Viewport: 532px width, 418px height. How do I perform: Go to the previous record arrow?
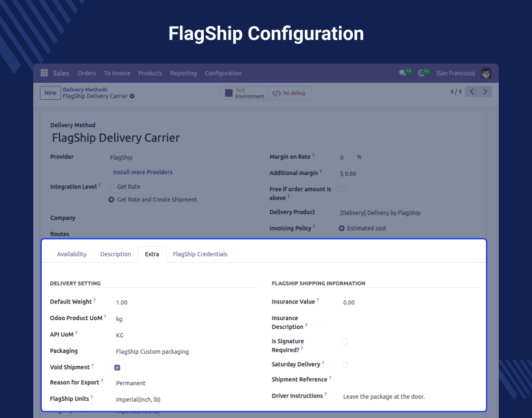click(472, 92)
